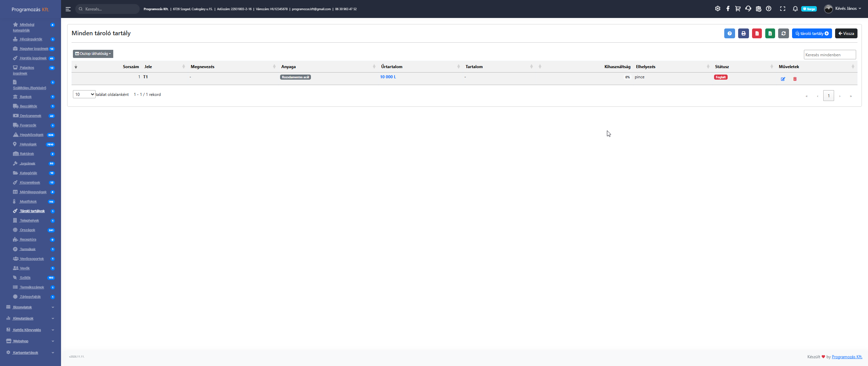Open the notifications bell

795,9
